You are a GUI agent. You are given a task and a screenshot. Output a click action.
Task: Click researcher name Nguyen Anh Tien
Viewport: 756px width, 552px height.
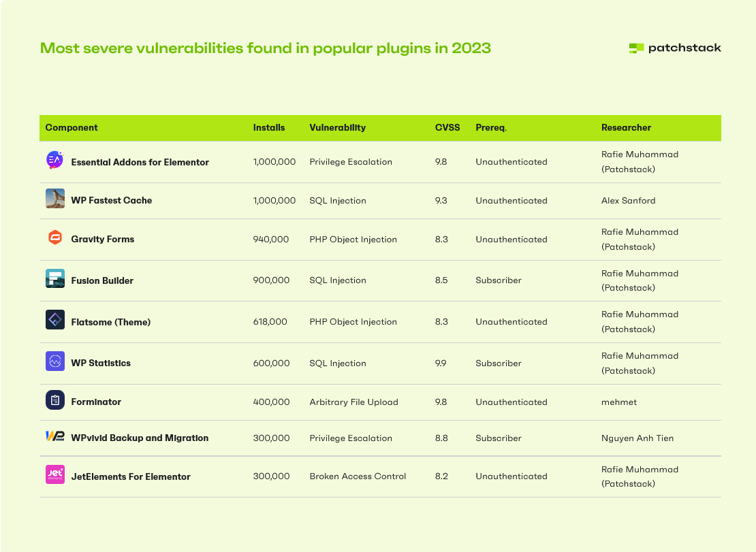pos(637,438)
